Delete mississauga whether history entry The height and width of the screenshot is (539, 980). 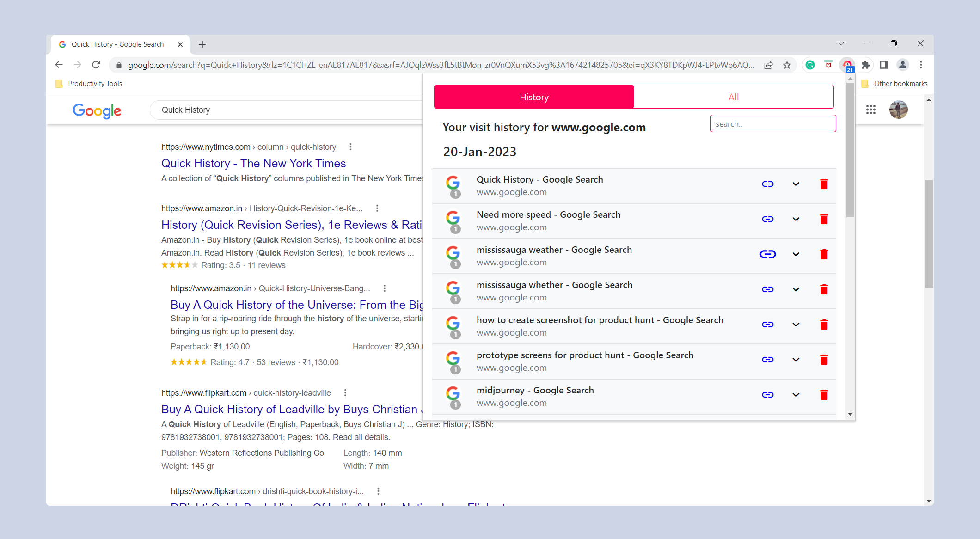click(x=824, y=289)
